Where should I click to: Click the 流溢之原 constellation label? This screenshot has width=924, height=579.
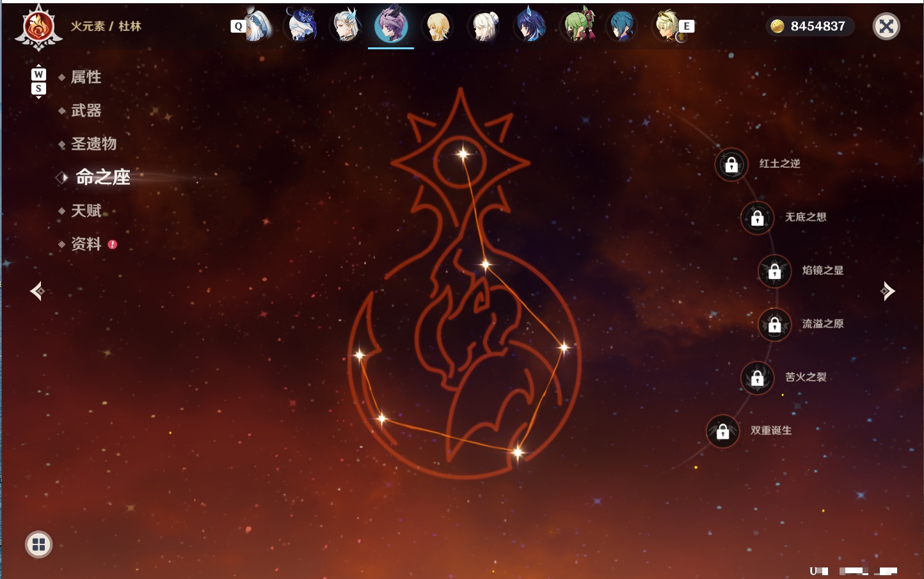pyautogui.click(x=823, y=324)
